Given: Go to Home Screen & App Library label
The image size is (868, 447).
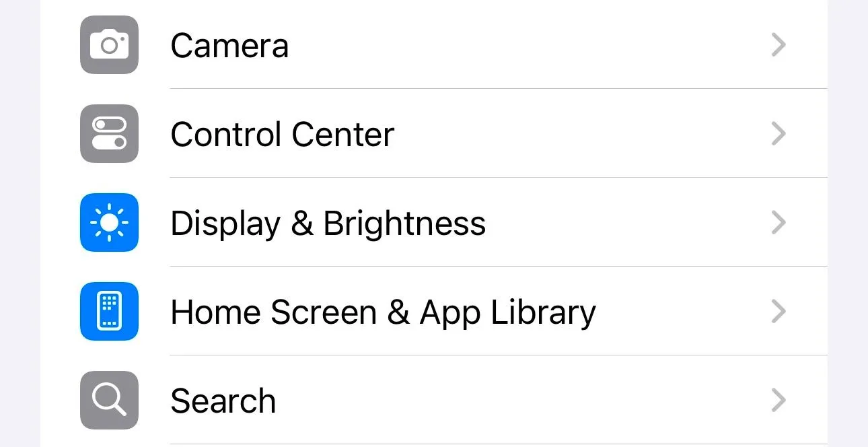Looking at the screenshot, I should point(383,312).
